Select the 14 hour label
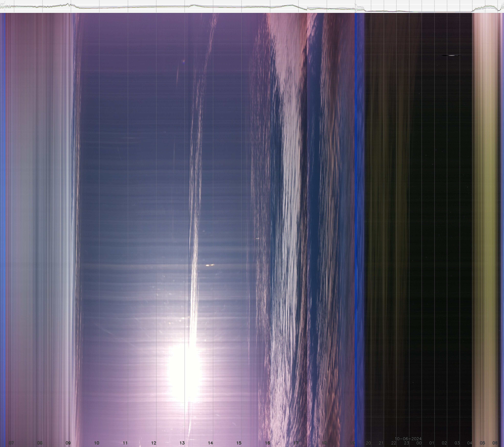The height and width of the screenshot is (447, 504). 210,443
